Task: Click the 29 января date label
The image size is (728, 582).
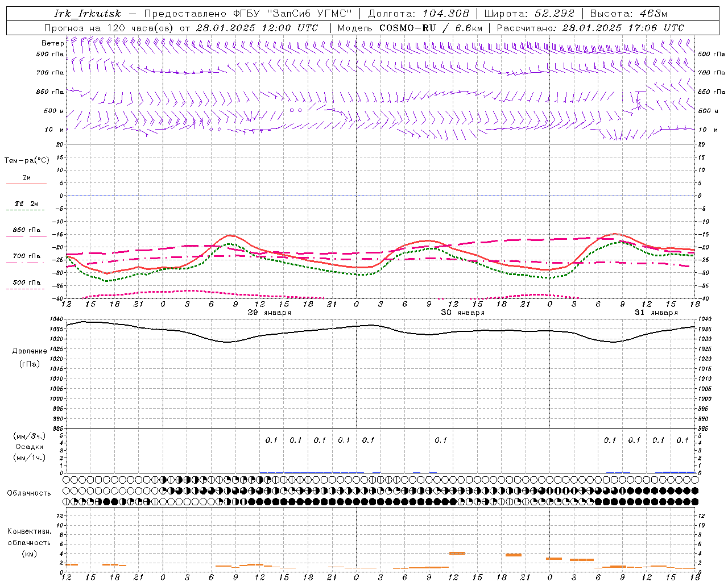Action: (270, 313)
